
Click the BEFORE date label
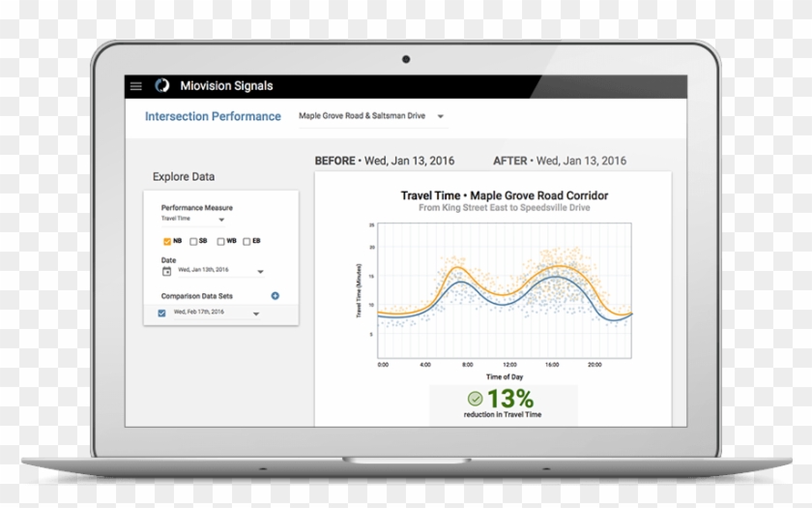coord(385,161)
